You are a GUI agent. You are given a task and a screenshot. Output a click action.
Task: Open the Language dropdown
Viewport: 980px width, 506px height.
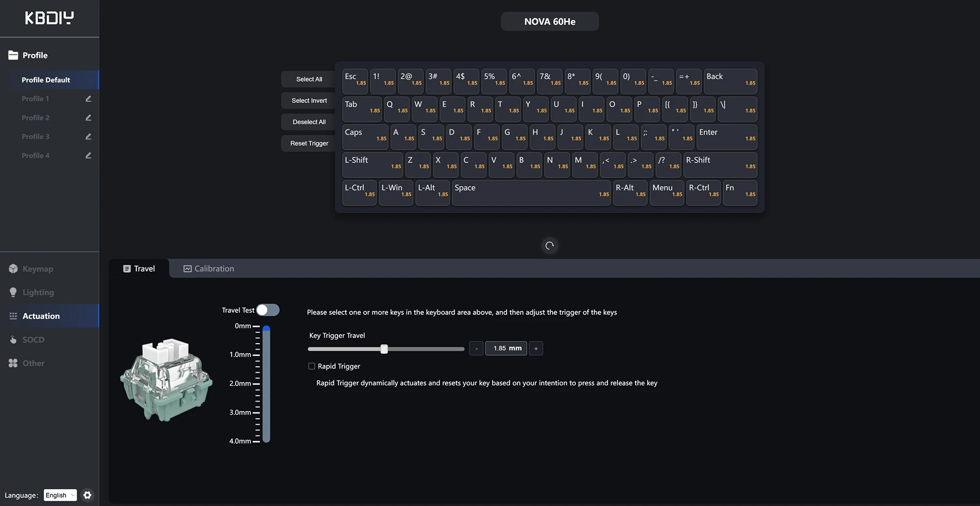click(x=60, y=495)
